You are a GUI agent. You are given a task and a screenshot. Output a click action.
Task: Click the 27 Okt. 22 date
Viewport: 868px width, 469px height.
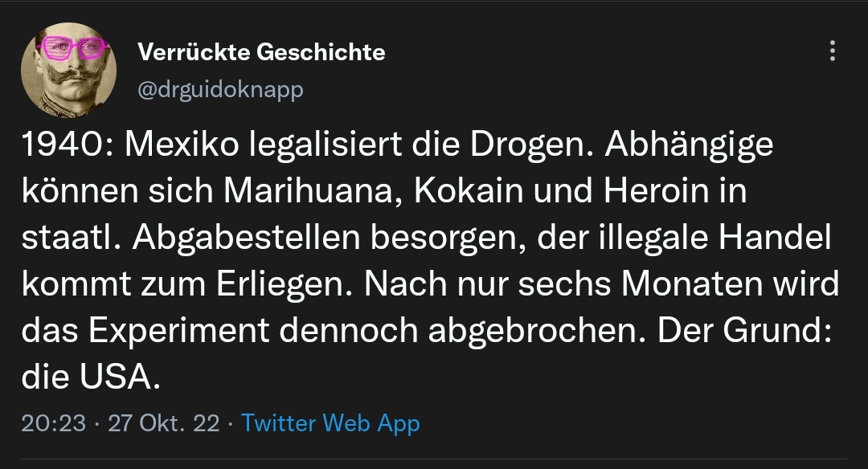tap(163, 423)
